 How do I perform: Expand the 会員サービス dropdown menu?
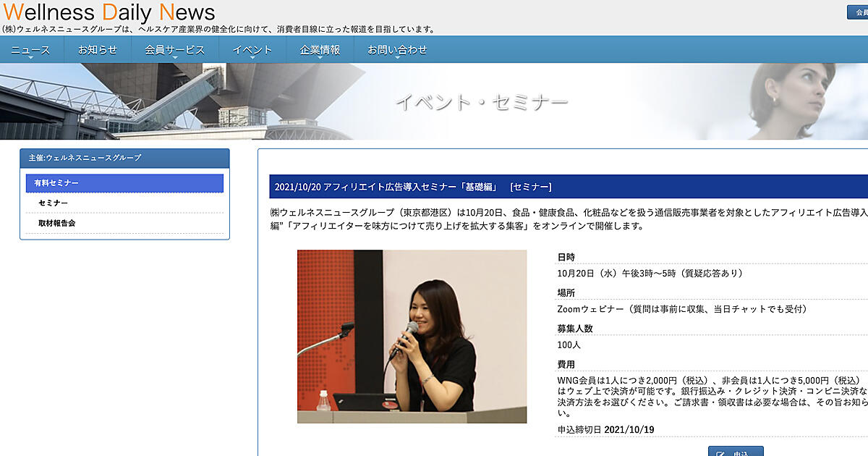(x=174, y=50)
